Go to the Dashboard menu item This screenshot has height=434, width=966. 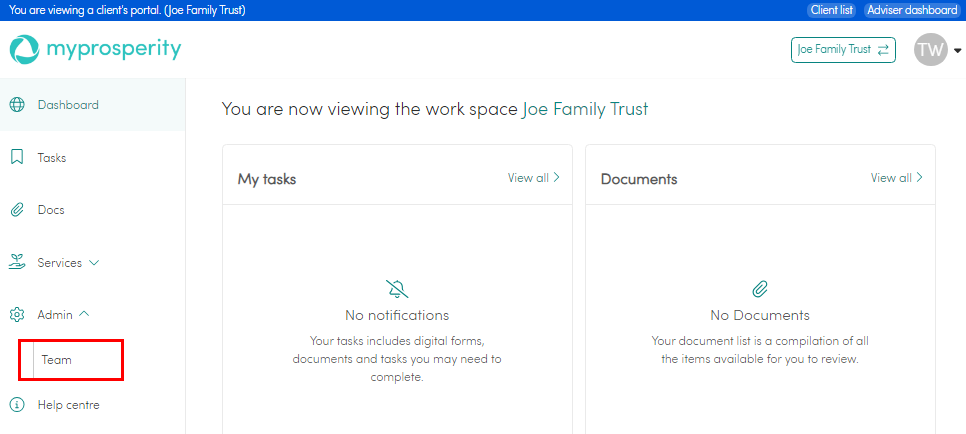pos(68,105)
